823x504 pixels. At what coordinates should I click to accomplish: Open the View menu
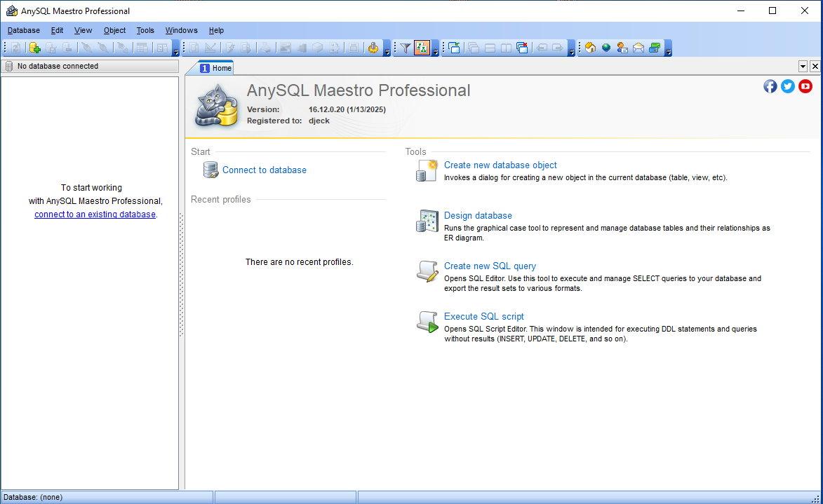pos(83,30)
